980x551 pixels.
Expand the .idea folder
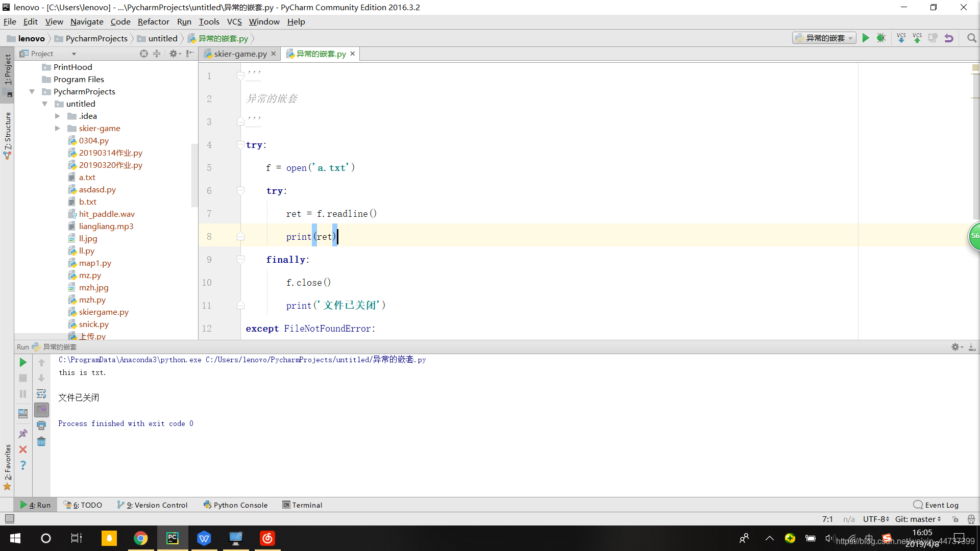point(58,116)
